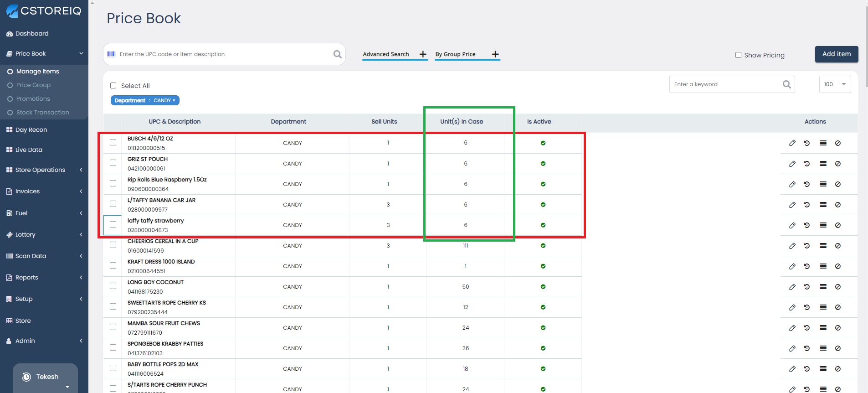Viewport: 868px width, 393px height.
Task: Click deactivate icon for BUSCH 4/6/12 OZ
Action: point(838,143)
